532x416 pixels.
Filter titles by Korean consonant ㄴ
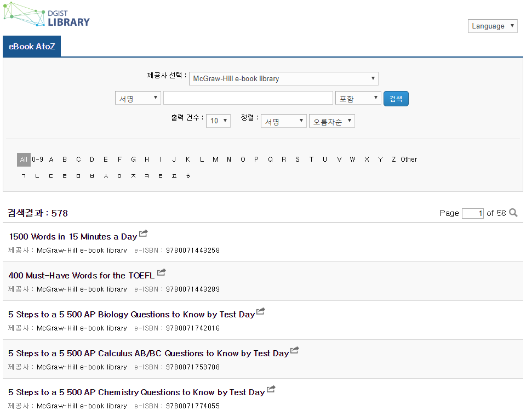click(x=37, y=176)
